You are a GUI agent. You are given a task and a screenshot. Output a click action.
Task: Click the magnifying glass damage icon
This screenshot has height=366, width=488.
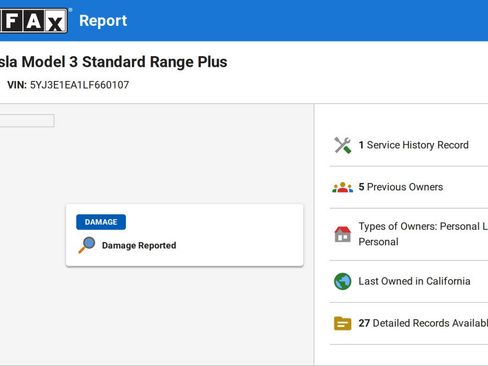(87, 245)
